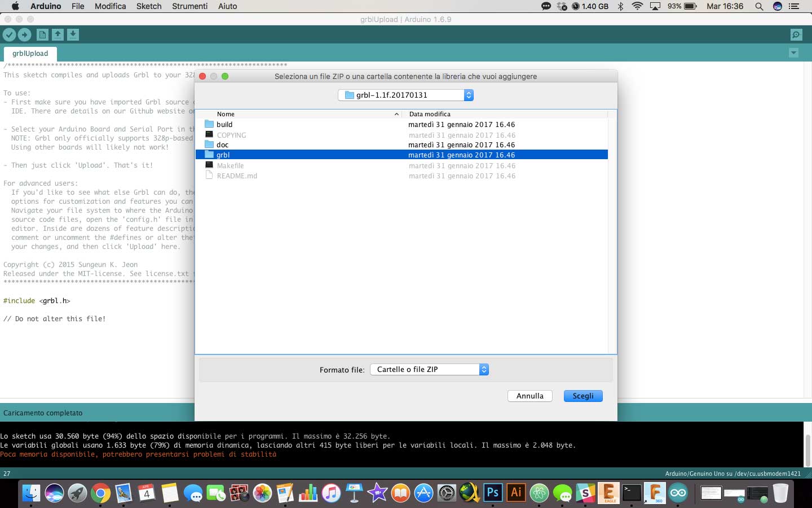This screenshot has width=812, height=508.
Task: Click the Bluetooth status icon
Action: tap(620, 6)
